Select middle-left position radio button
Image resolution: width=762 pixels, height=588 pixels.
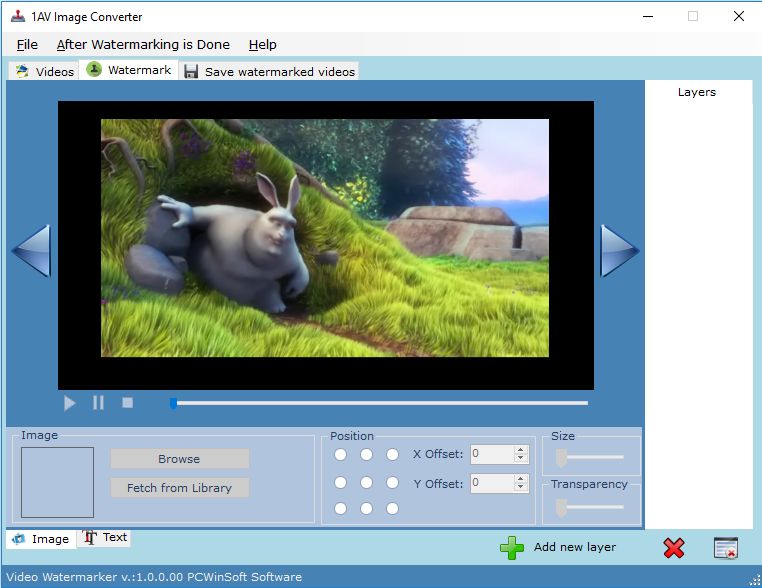point(341,483)
